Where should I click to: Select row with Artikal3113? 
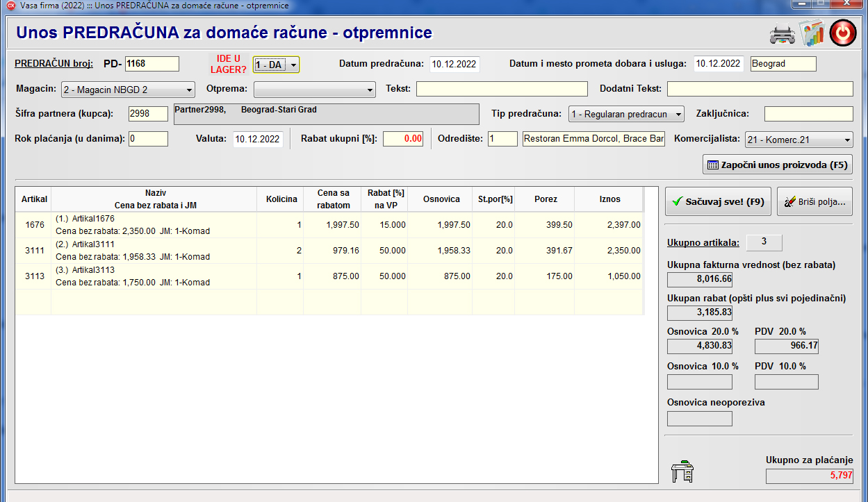pos(330,276)
